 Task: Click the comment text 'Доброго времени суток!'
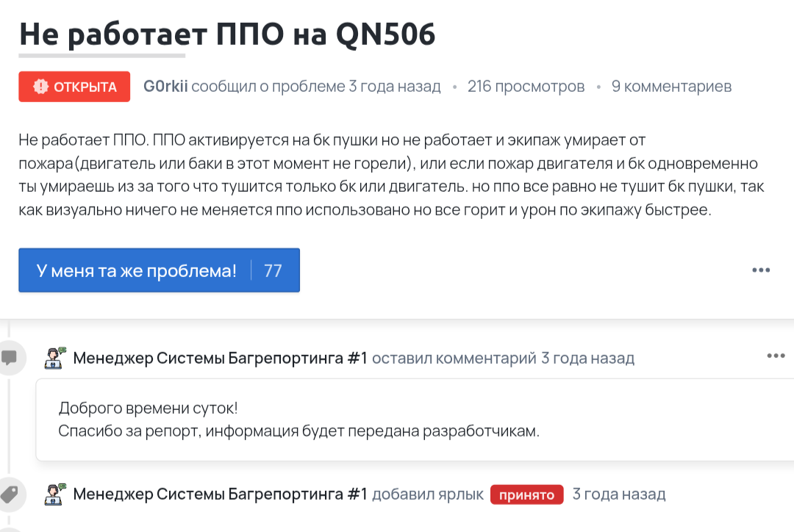[148, 408]
